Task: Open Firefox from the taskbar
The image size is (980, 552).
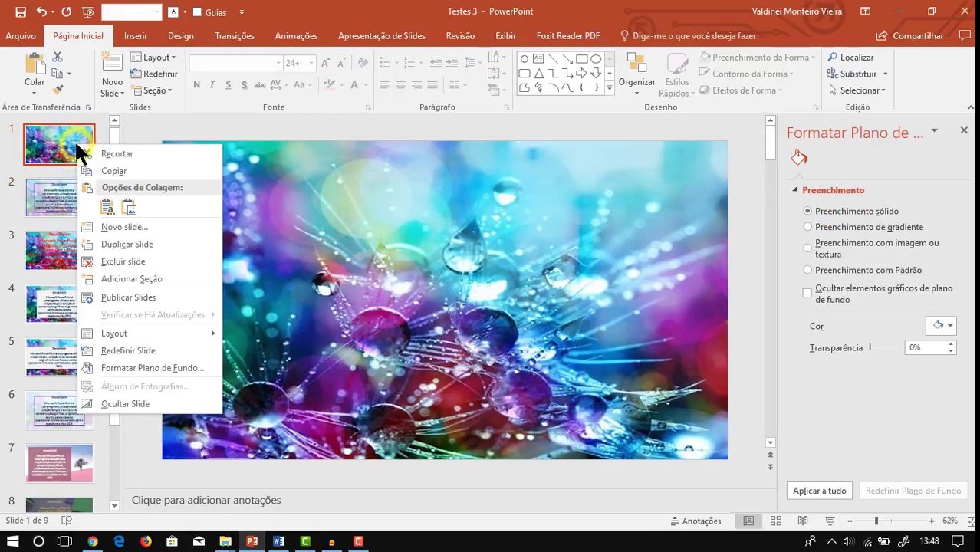Action: point(146,541)
